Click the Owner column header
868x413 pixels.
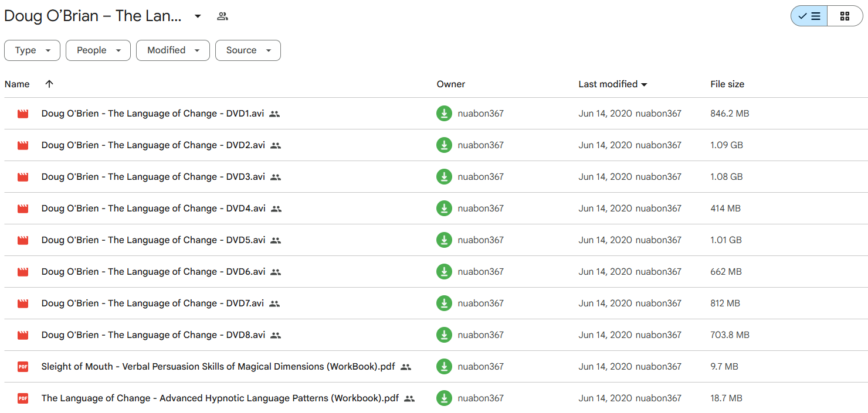click(x=451, y=84)
